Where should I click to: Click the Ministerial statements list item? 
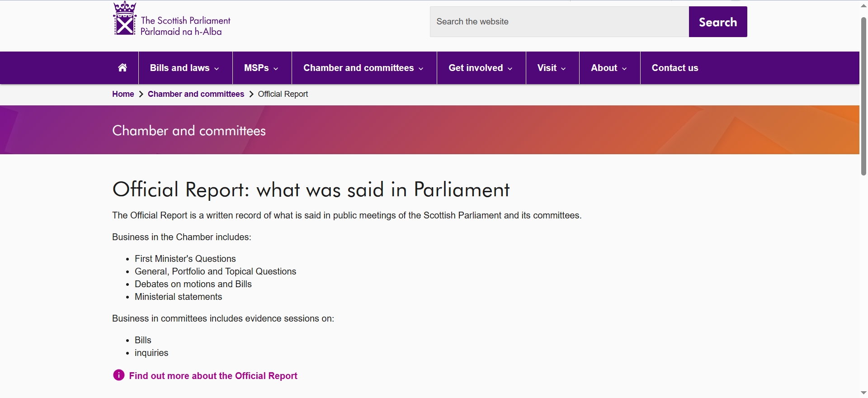click(x=179, y=297)
